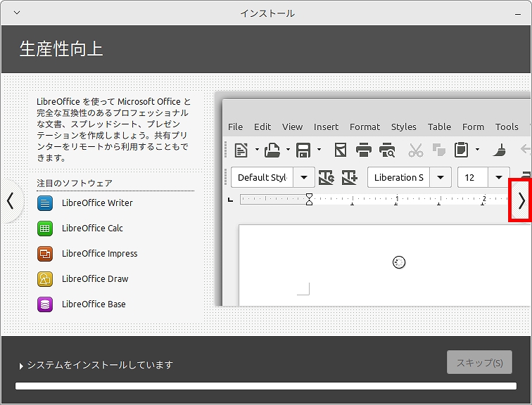Click the 生産性向上 slide title
The image size is (532, 405).
pos(61,49)
